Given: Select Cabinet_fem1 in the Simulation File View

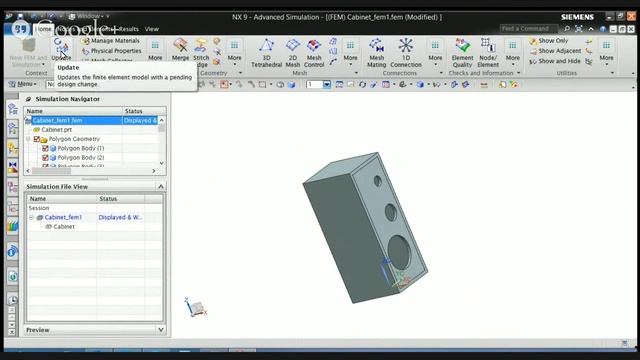Looking at the screenshot, I should [x=60, y=218].
